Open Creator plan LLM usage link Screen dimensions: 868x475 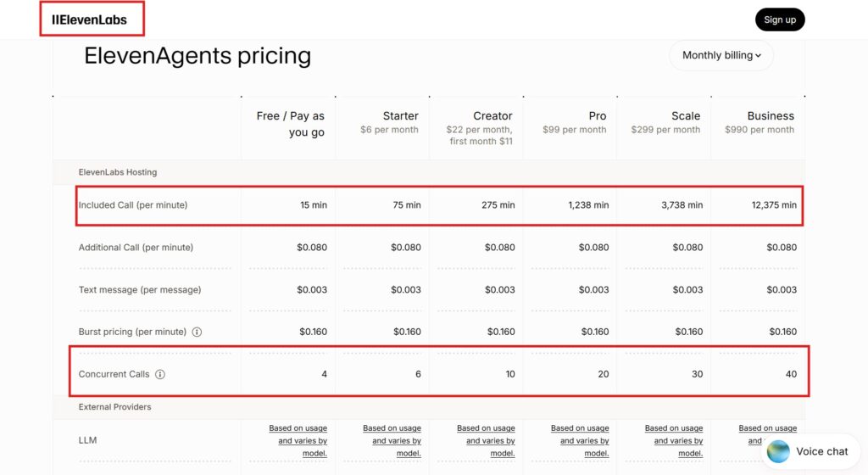coord(486,441)
